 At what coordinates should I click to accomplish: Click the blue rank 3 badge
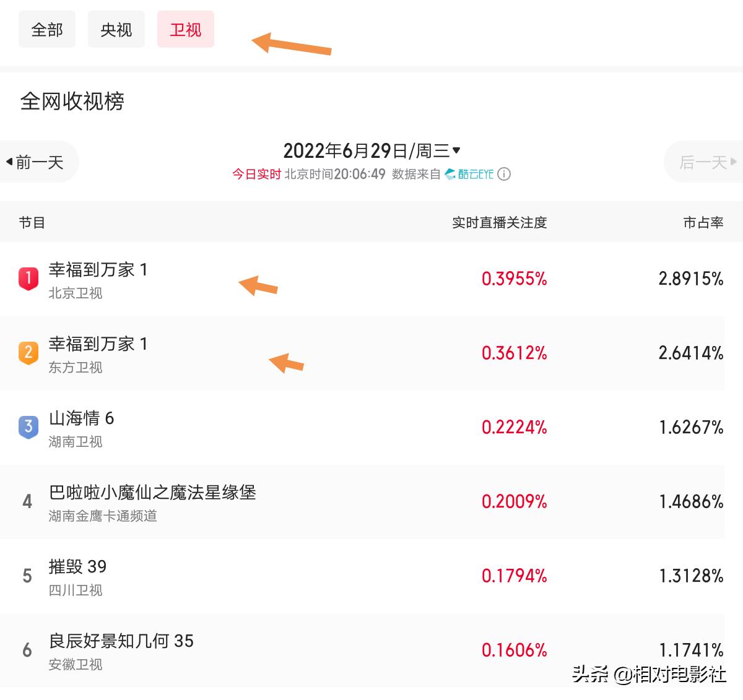[x=28, y=427]
